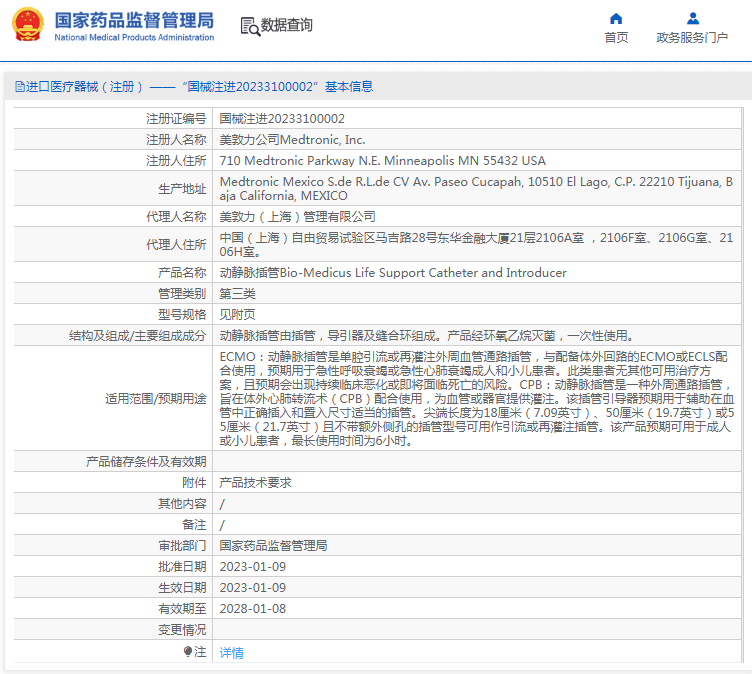Select 批准日期 value 2023-01-09
This screenshot has height=674, width=752.
tap(253, 567)
